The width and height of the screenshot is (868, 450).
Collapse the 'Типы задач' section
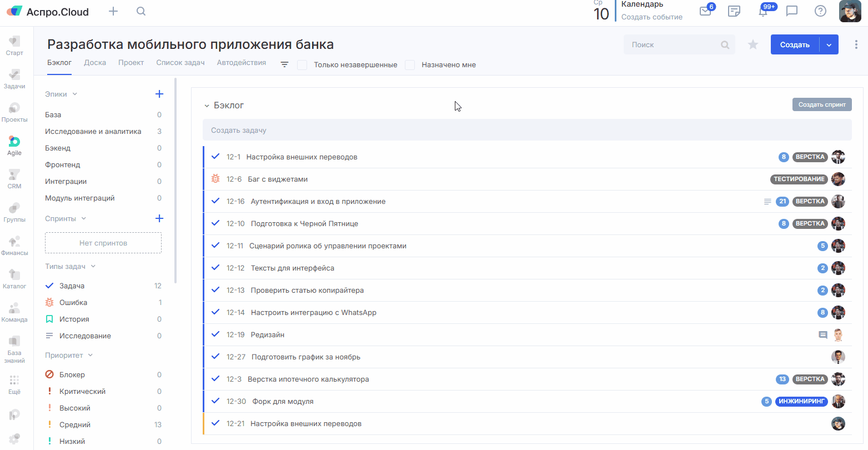point(93,267)
